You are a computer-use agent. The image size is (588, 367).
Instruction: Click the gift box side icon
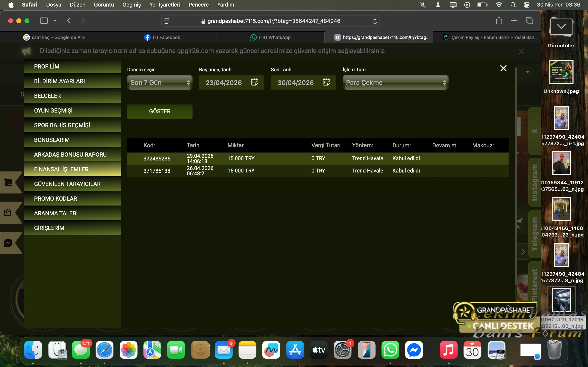[x=8, y=212]
